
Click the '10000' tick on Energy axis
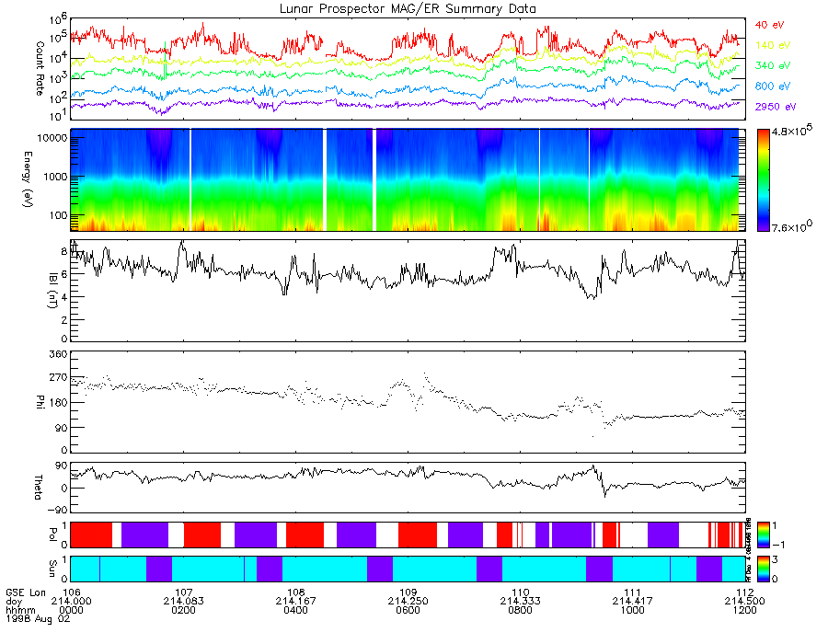point(52,138)
